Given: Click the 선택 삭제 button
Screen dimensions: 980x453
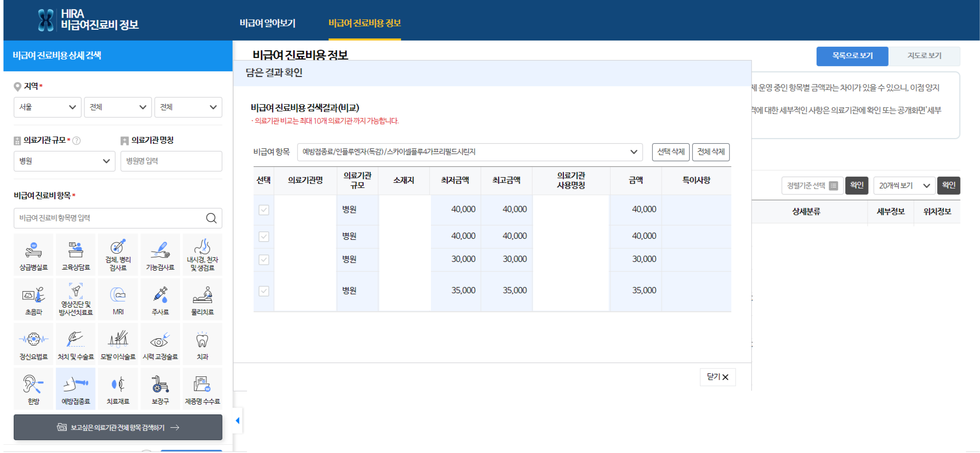Looking at the screenshot, I should pyautogui.click(x=671, y=152).
